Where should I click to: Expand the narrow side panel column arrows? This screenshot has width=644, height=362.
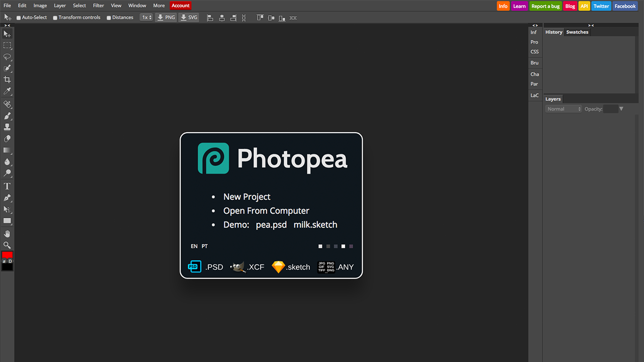535,25
